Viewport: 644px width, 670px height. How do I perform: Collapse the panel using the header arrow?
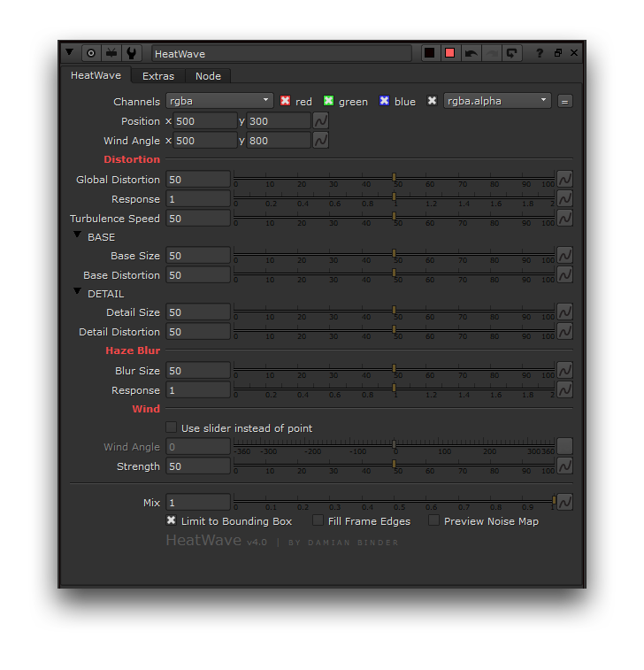pyautogui.click(x=70, y=53)
